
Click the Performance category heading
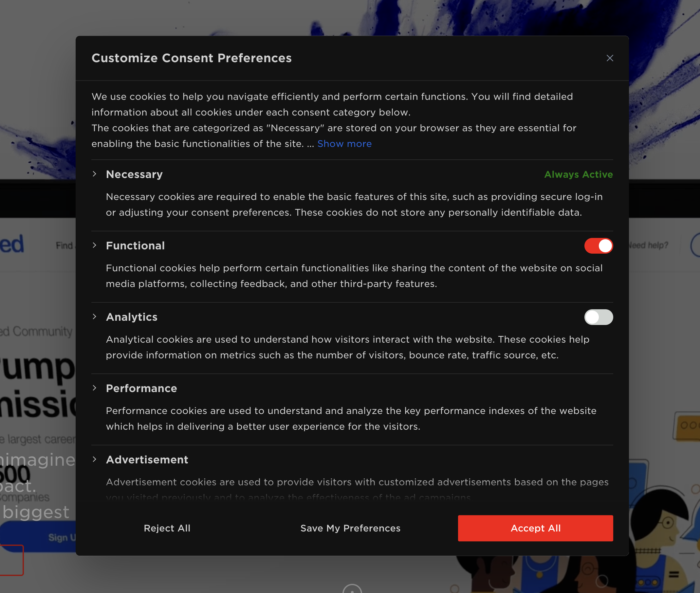141,388
